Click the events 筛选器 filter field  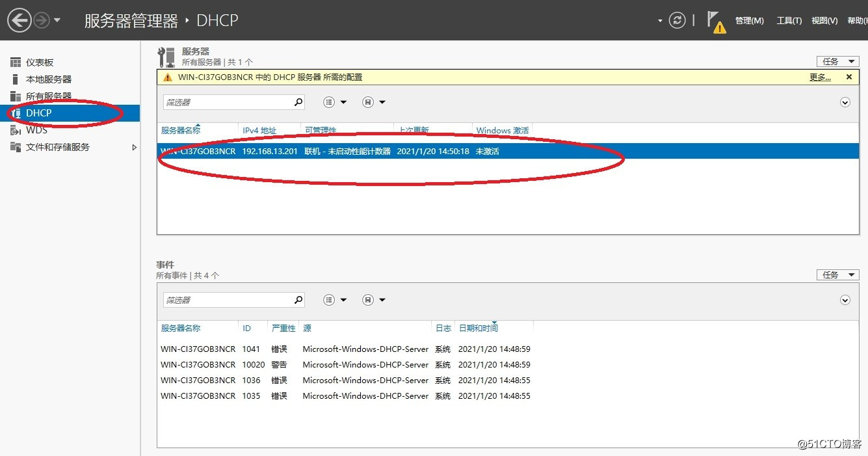(x=226, y=300)
